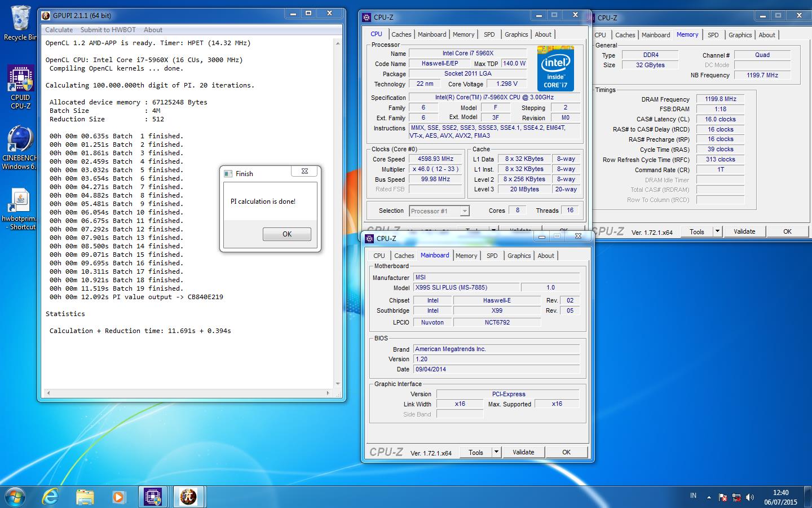Close the Finish dialog with X
Screen dimensions: 812x508
pyautogui.click(x=304, y=172)
